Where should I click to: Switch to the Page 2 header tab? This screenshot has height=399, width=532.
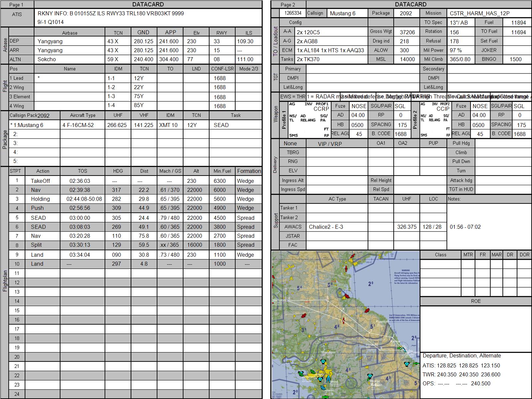(x=288, y=5)
